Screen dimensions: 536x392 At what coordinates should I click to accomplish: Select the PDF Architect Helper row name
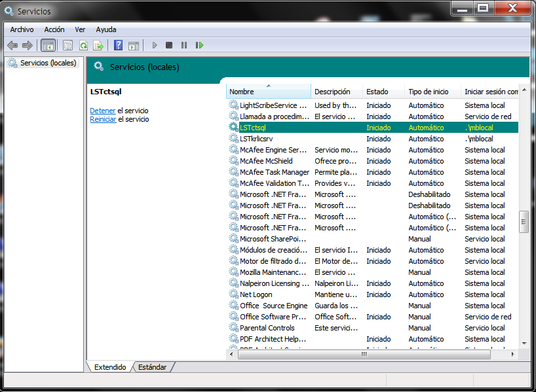[x=273, y=339]
